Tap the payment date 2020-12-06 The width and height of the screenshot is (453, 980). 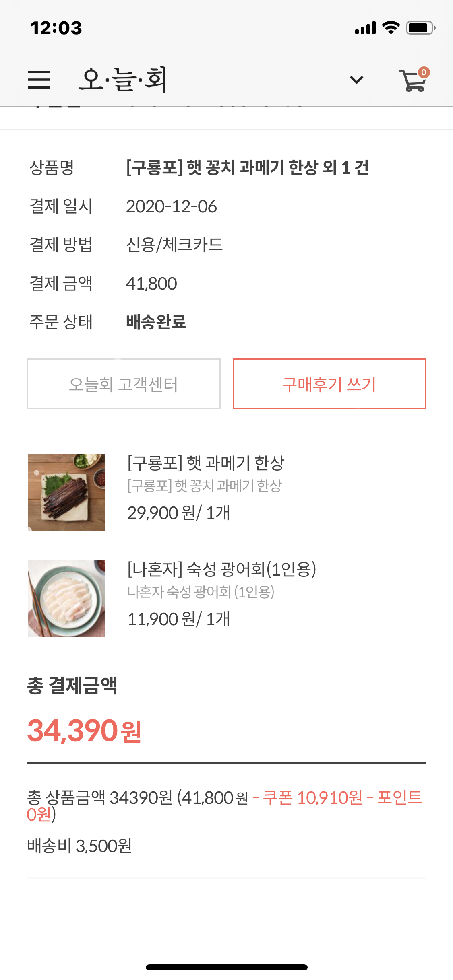(x=172, y=206)
